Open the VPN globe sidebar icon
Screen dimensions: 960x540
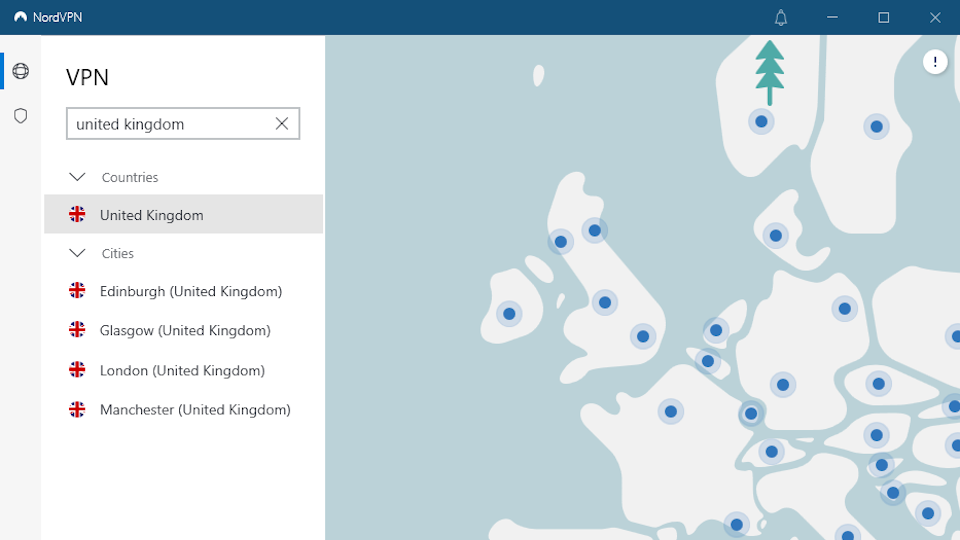(20, 71)
